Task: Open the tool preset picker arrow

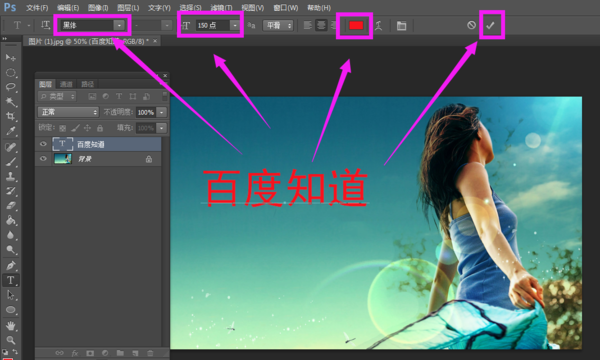Action: [29, 26]
